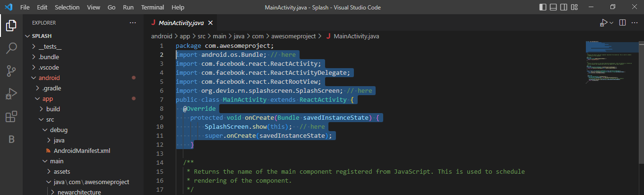Viewport: 644px width, 195px height.
Task: Open the Help menu
Action: 178,8
